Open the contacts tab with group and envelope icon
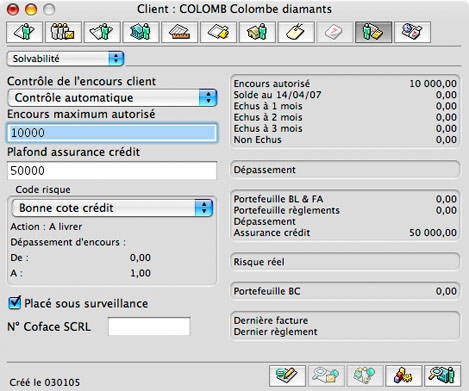Viewport: 469px width, 391px height. click(x=63, y=32)
